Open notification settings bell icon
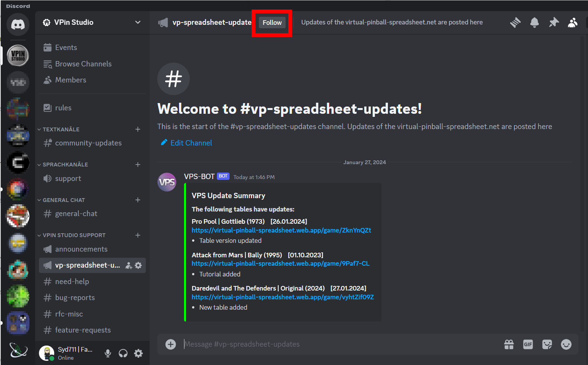 [x=535, y=23]
